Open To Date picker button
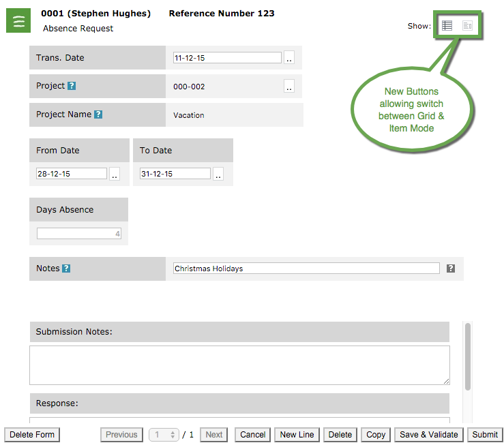504x445 pixels. click(218, 174)
